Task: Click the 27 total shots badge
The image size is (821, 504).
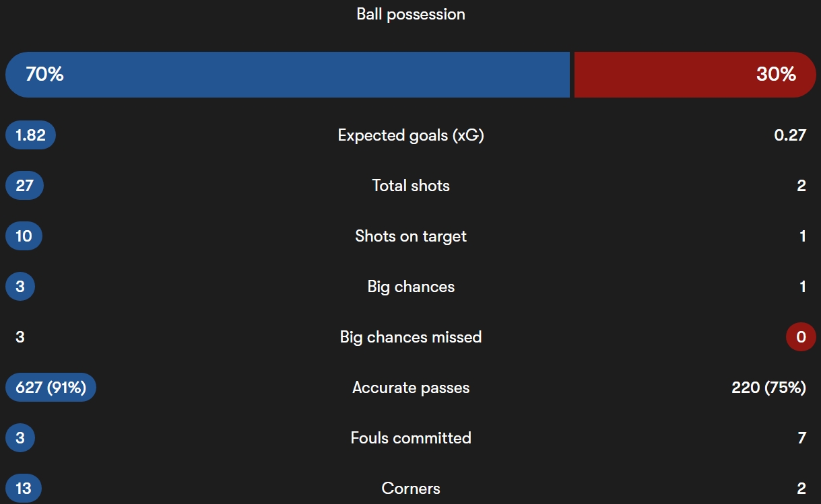Action: pos(24,186)
